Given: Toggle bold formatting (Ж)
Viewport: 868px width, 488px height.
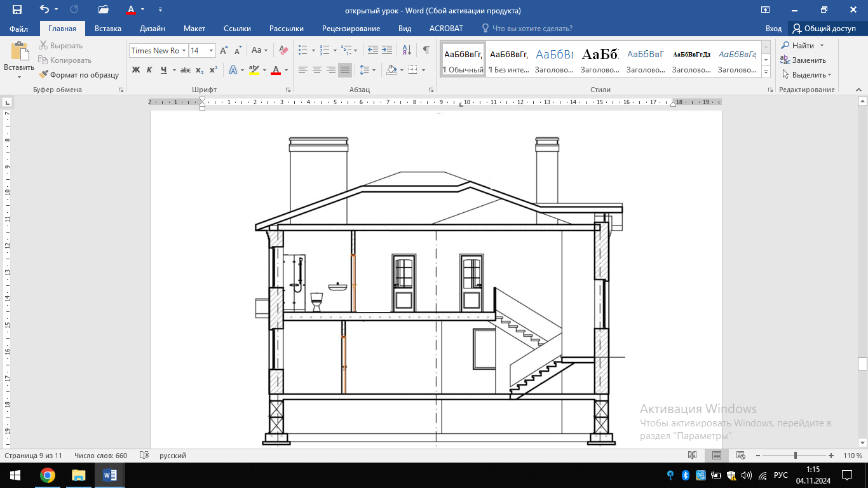Looking at the screenshot, I should [135, 70].
